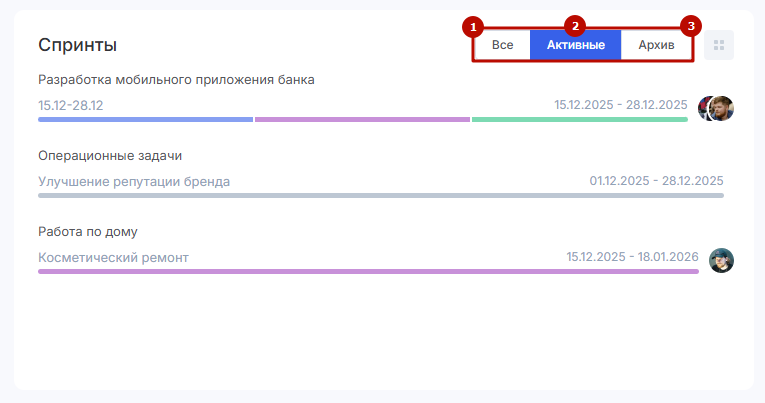
Task: Click the Спринты heading
Action: (77, 45)
